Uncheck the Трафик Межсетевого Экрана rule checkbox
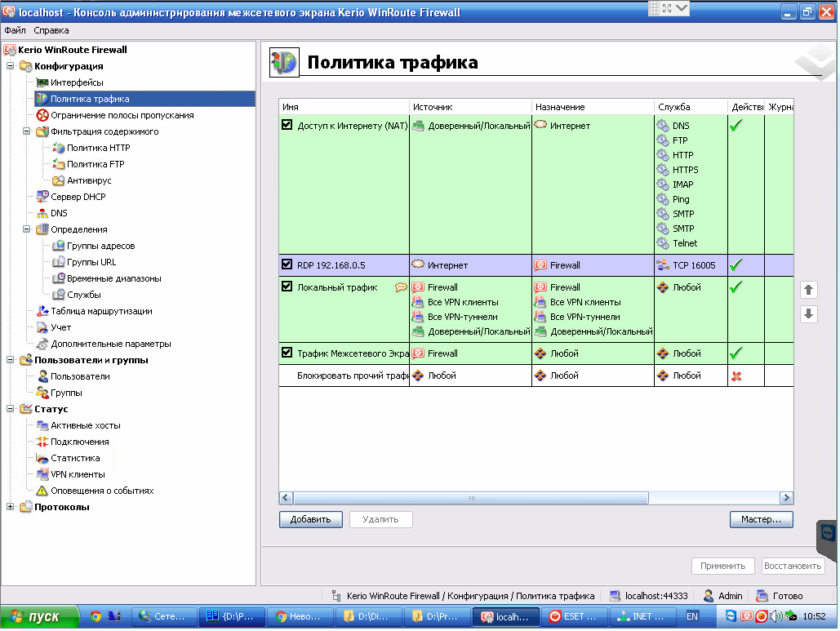This screenshot has width=840, height=631. [x=287, y=353]
